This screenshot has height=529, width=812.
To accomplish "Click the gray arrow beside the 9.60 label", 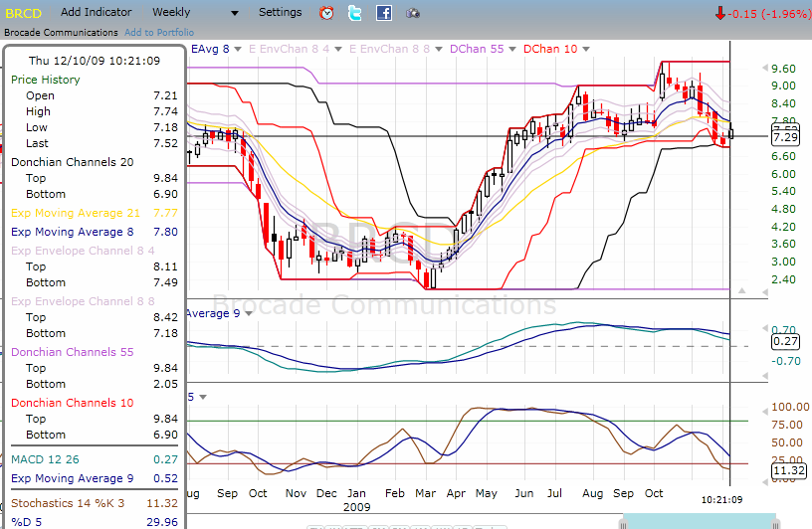I will pos(765,68).
